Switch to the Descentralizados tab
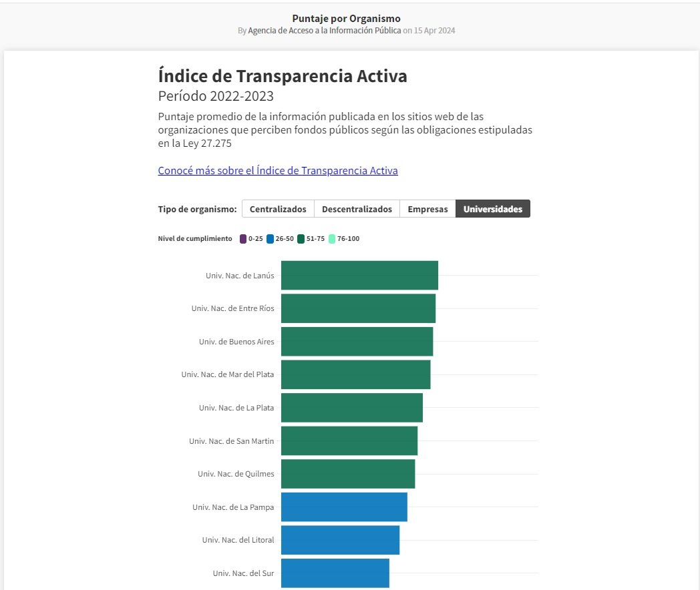The height and width of the screenshot is (590, 700). pyautogui.click(x=357, y=209)
